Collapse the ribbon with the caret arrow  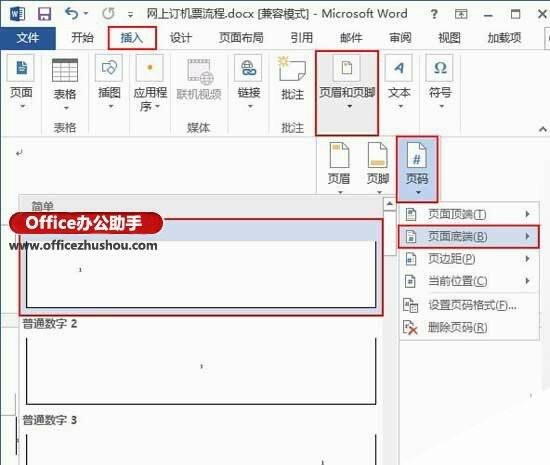pyautogui.click(x=543, y=129)
